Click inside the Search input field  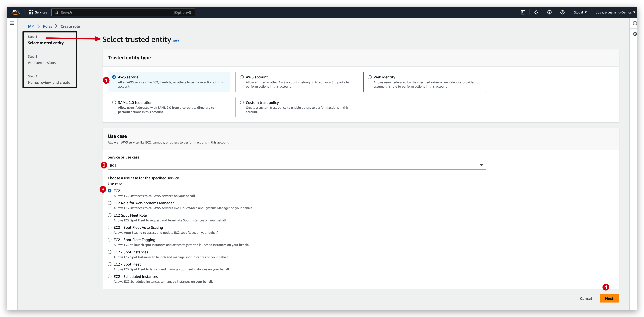click(x=123, y=12)
